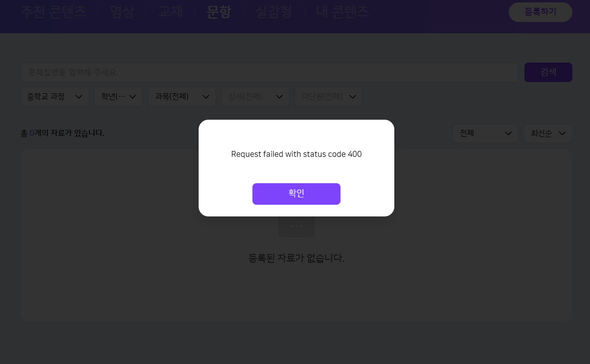This screenshot has width=590, height=364.
Task: Click the 등록하기 button
Action: click(540, 12)
